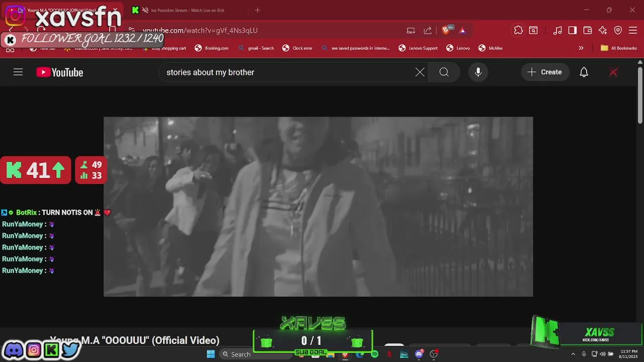Open the Brave Wallet icon
The width and height of the screenshot is (644, 362).
[588, 30]
